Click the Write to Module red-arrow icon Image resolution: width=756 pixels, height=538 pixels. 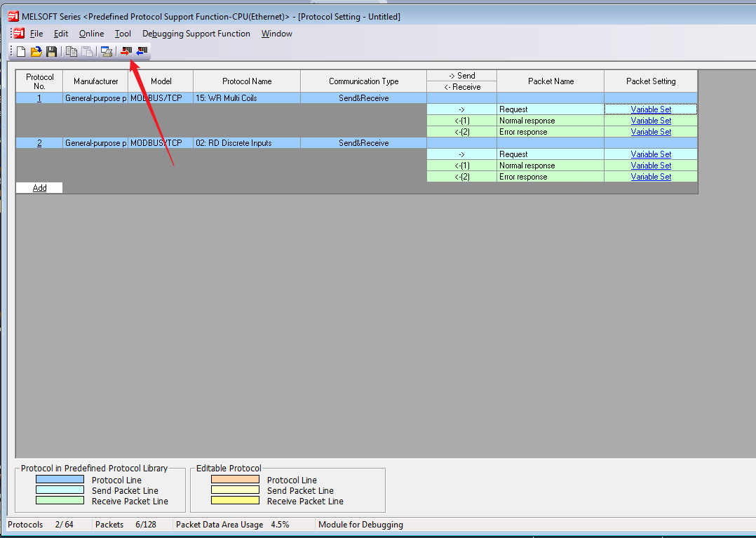126,51
